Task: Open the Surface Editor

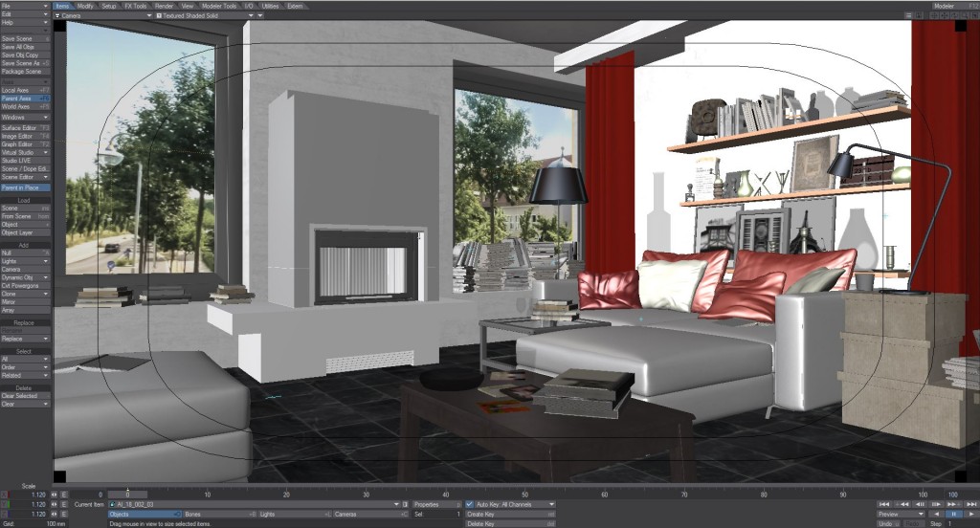Action: click(25, 127)
